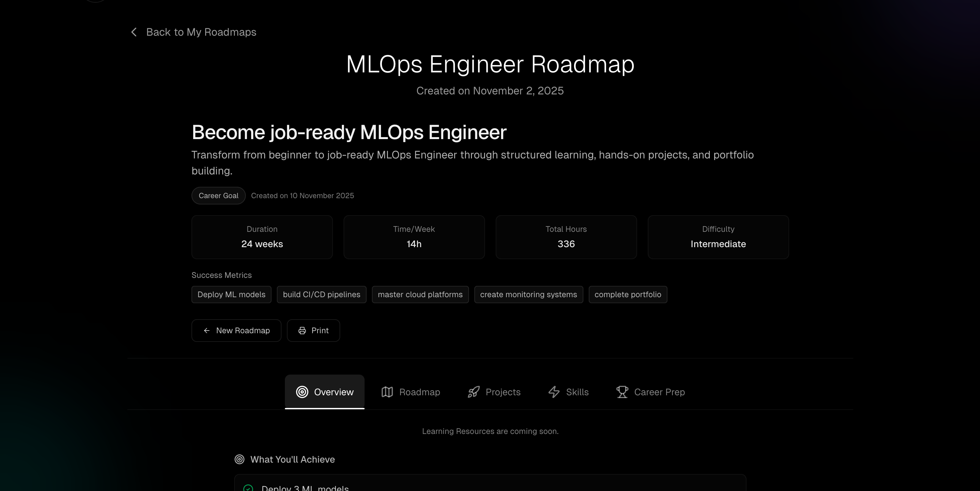Click the Transform from beginner description paragraph
This screenshot has width=980, height=491.
click(473, 163)
